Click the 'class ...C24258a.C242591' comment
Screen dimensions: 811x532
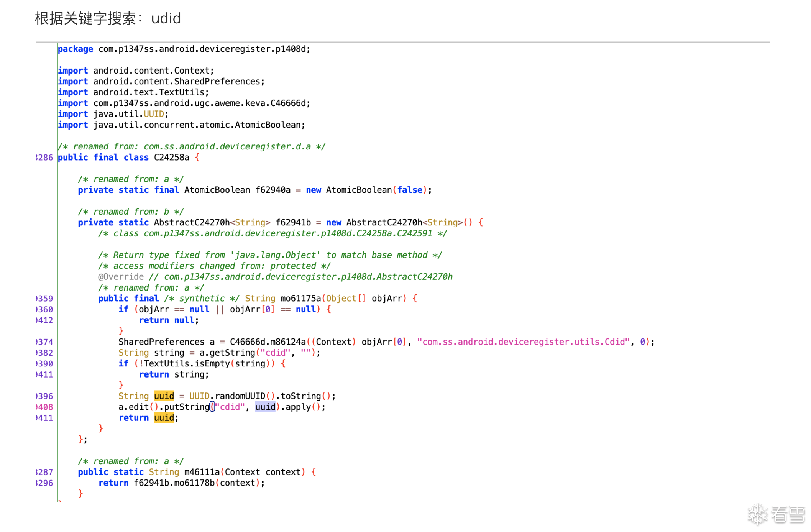[273, 233]
